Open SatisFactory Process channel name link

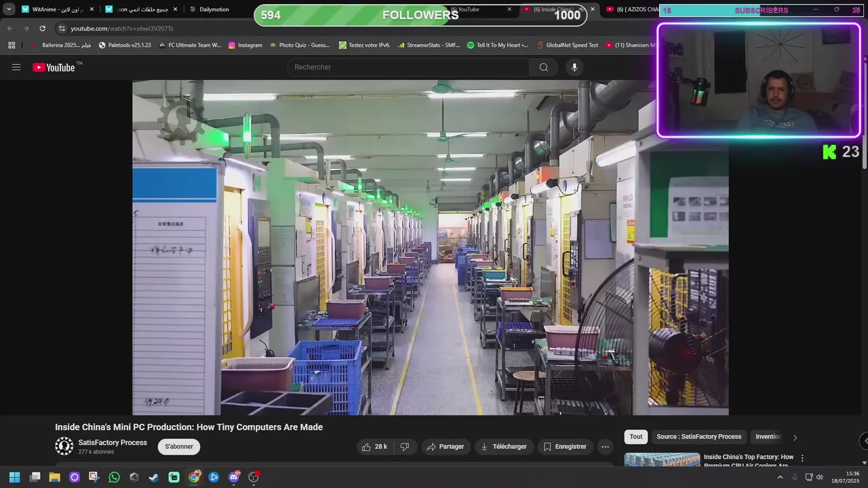[113, 443]
